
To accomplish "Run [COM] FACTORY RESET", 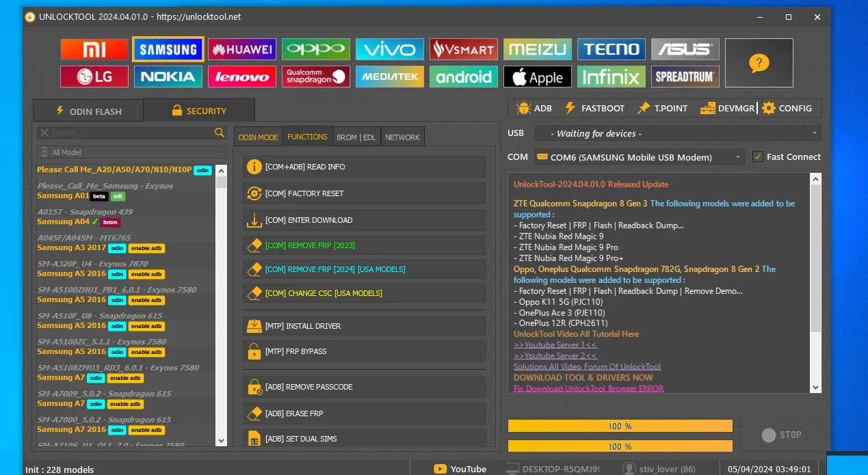I will pyautogui.click(x=364, y=193).
